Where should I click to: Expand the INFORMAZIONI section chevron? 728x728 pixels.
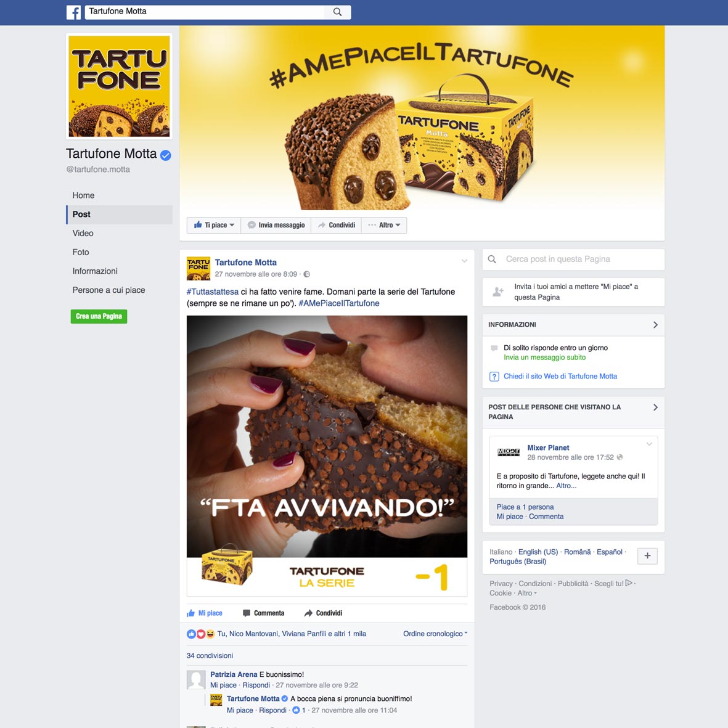click(656, 325)
